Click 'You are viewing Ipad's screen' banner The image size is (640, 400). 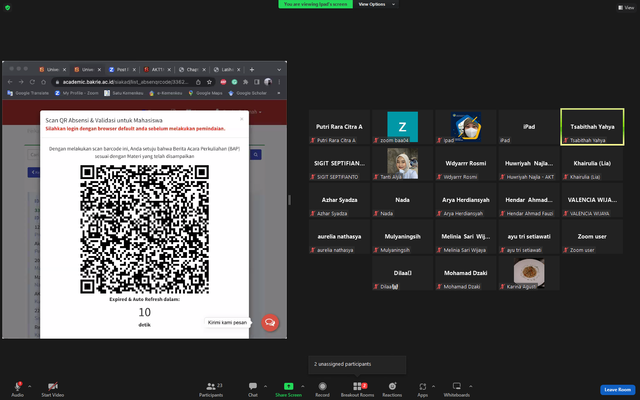pyautogui.click(x=316, y=4)
